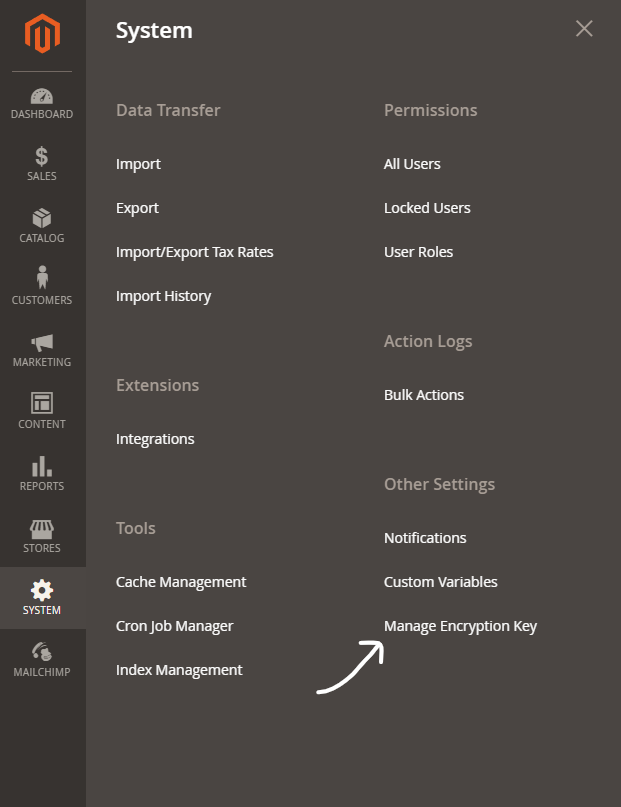View Locked Users
621x807 pixels.
pos(427,208)
